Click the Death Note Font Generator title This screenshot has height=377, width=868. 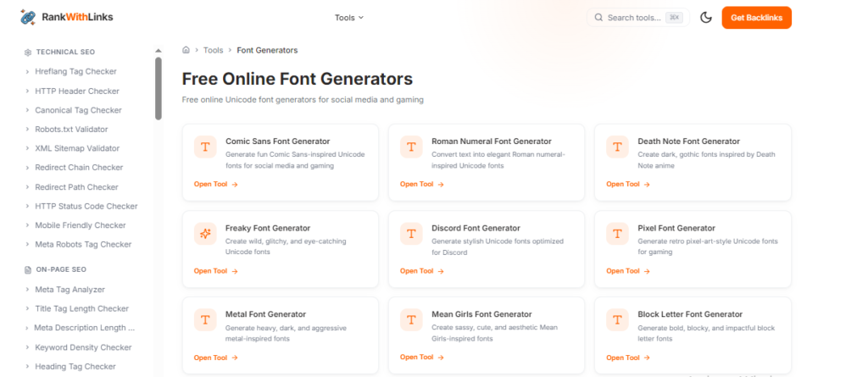688,141
